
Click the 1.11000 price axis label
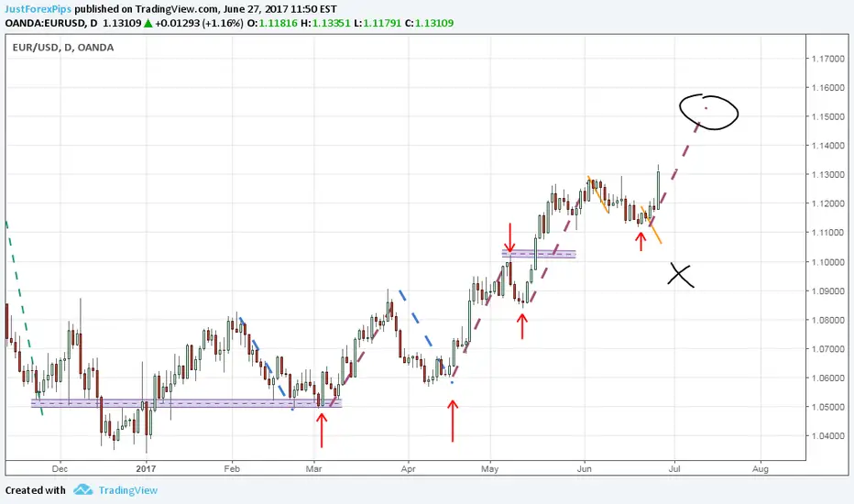tap(827, 232)
